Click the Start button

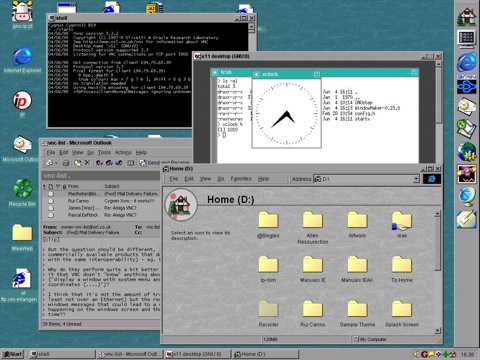(12, 354)
